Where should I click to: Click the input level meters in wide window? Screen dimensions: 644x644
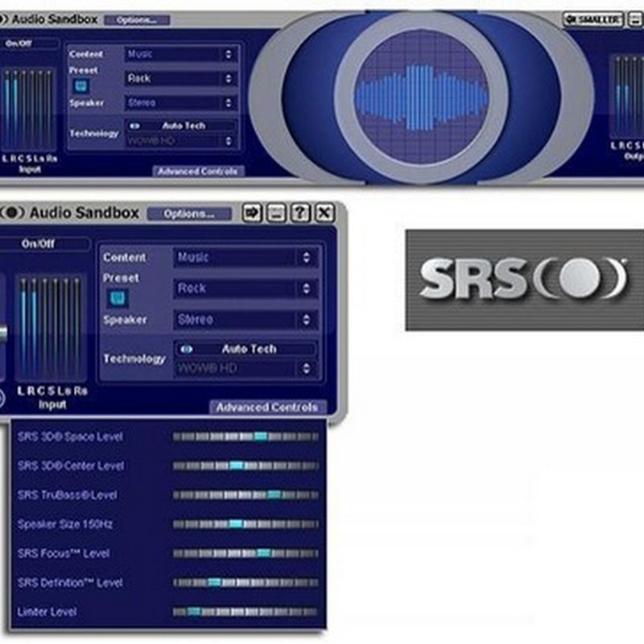(28, 109)
